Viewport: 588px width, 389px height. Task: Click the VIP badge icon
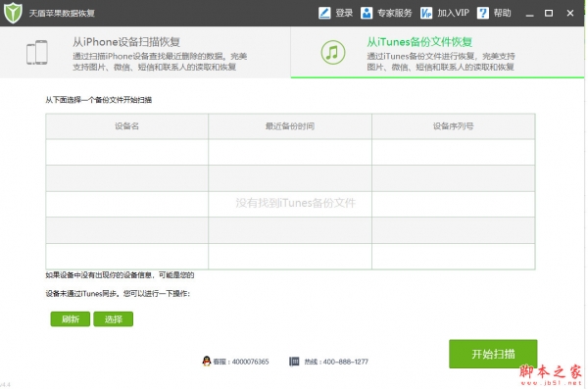[426, 13]
